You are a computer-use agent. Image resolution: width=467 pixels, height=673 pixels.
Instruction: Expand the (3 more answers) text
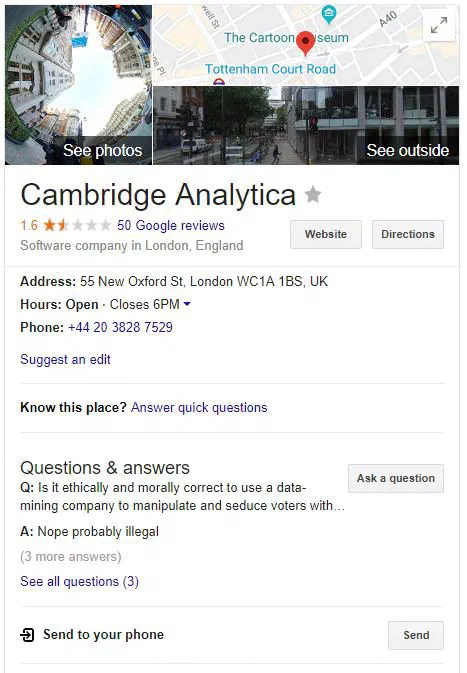71,557
